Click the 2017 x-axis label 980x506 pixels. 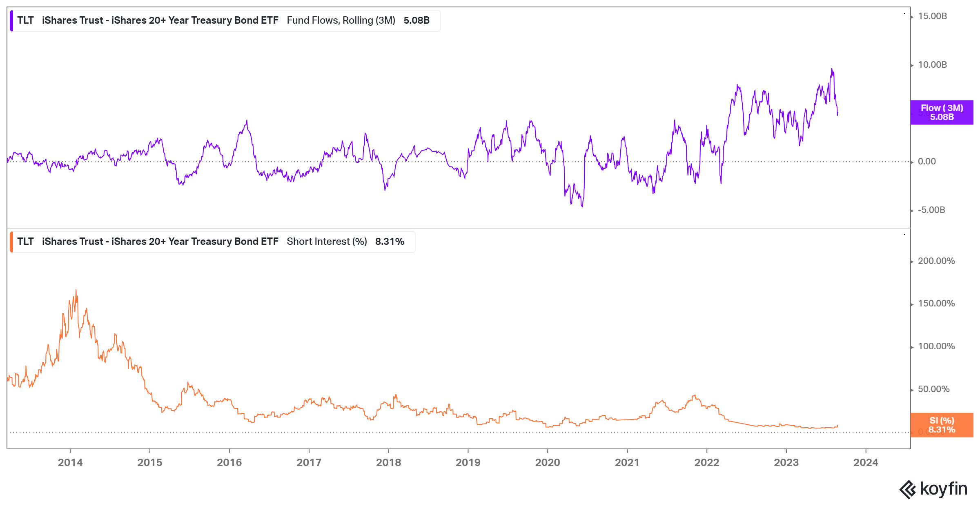[309, 463]
